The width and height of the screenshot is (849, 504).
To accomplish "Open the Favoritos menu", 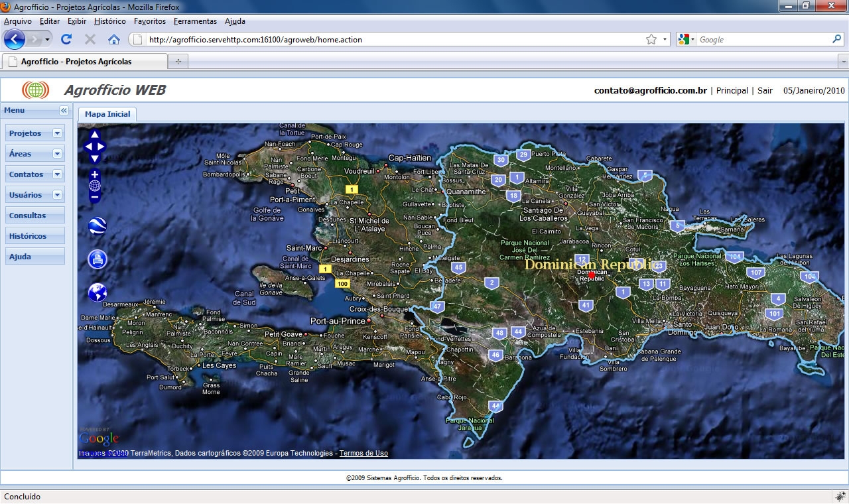I will pos(150,21).
